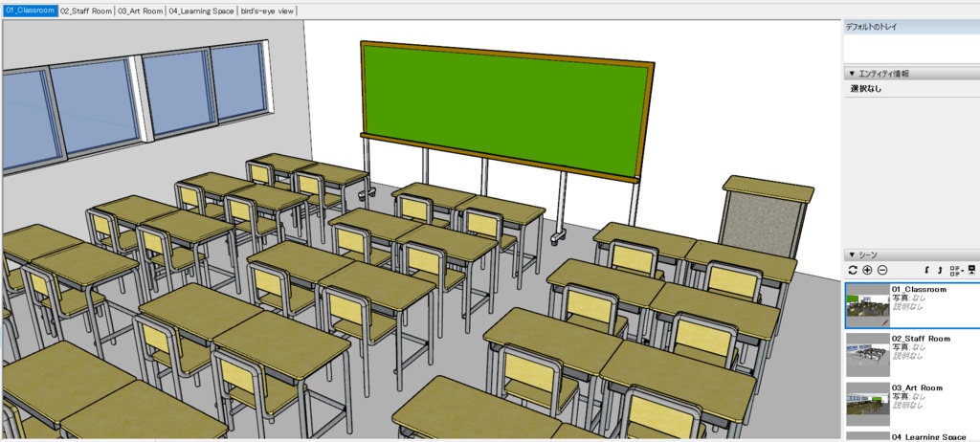Select the 01_Classroom scene thumbnail

(867, 306)
